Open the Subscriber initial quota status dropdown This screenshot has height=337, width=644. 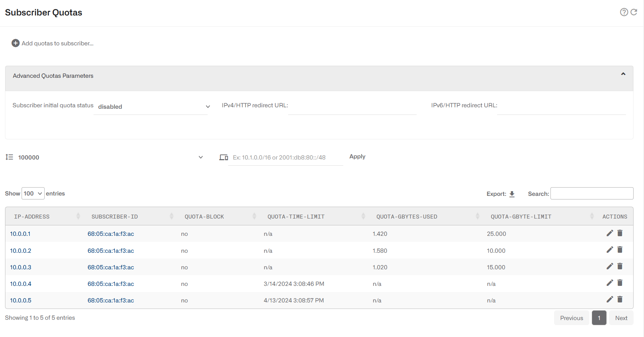coord(151,106)
